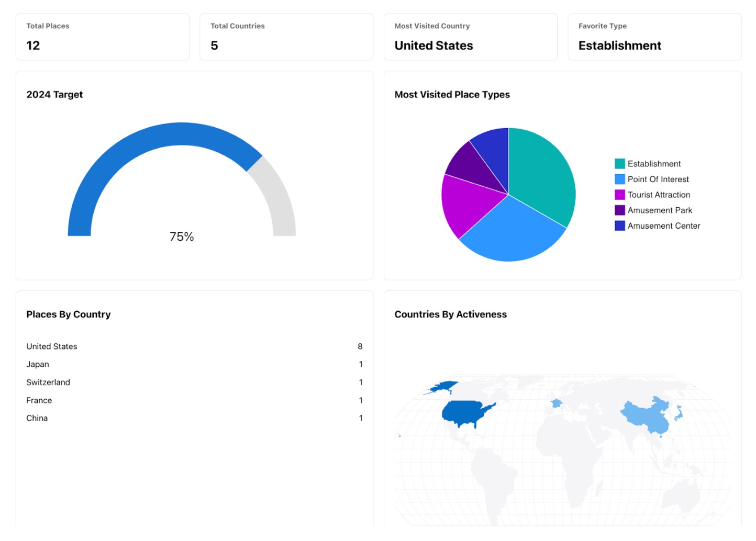Click the Total Places card
The height and width of the screenshot is (541, 756).
[103, 37]
